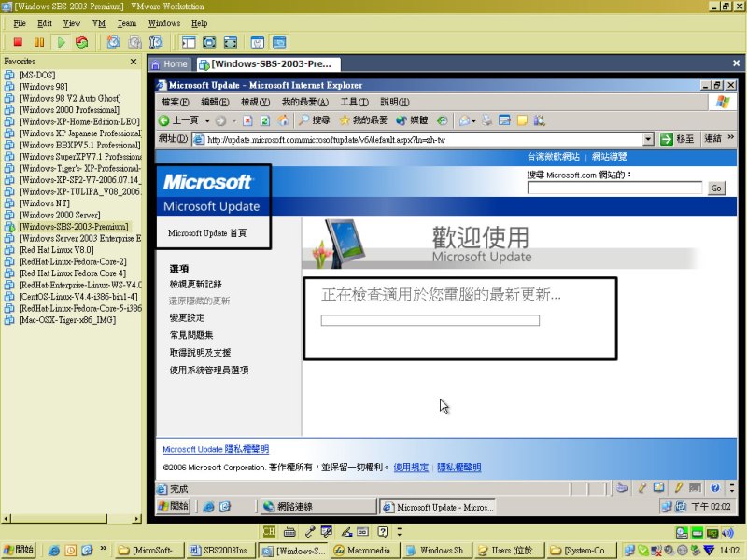Click the Research book icon in IE toolbar

pyautogui.click(x=540, y=120)
